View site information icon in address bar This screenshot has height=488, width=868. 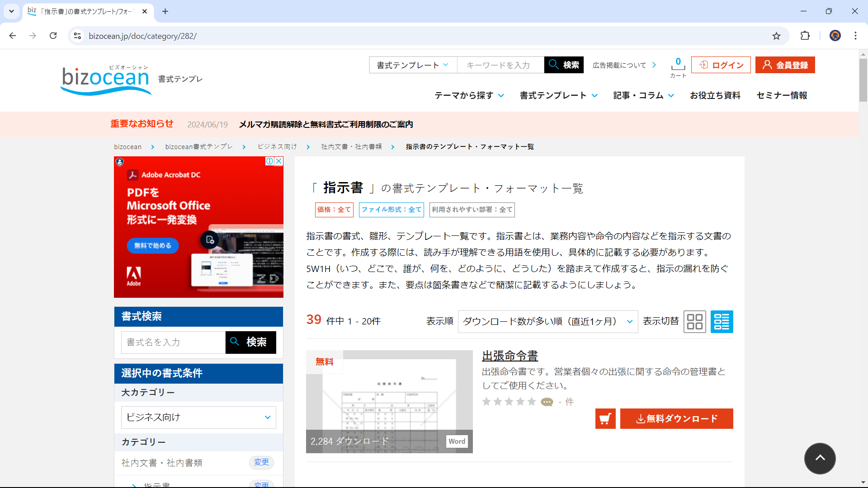(x=78, y=36)
